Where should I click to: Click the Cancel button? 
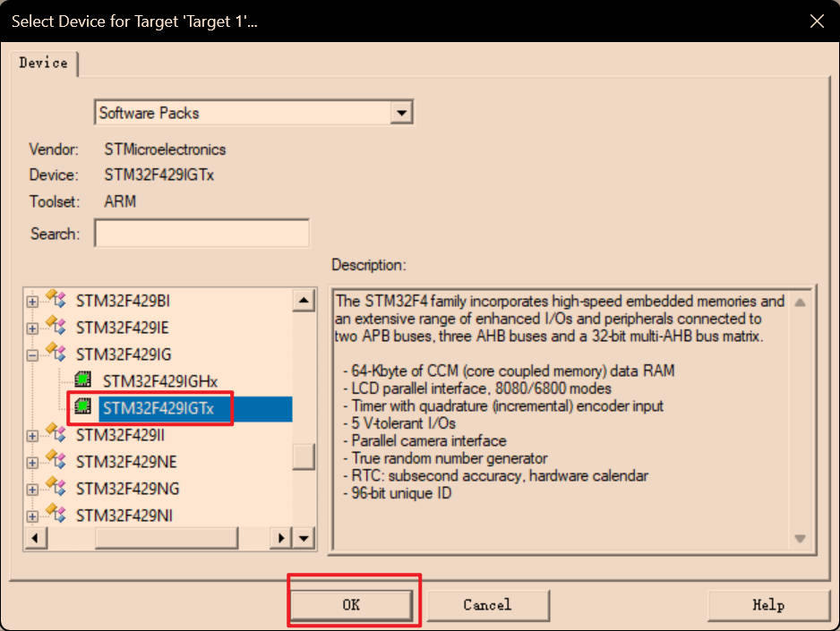pyautogui.click(x=487, y=605)
